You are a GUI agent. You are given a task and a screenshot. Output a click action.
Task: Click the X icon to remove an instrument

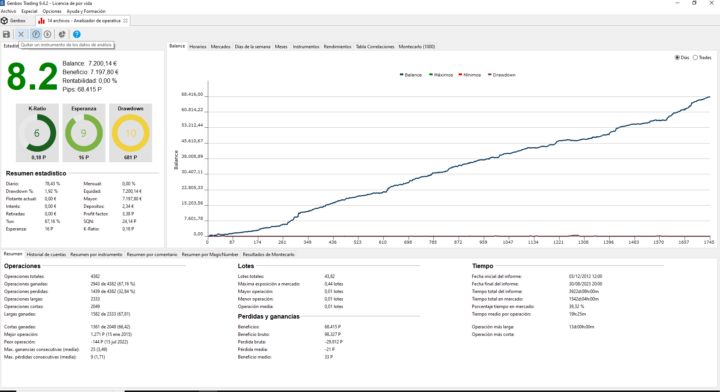click(x=21, y=34)
